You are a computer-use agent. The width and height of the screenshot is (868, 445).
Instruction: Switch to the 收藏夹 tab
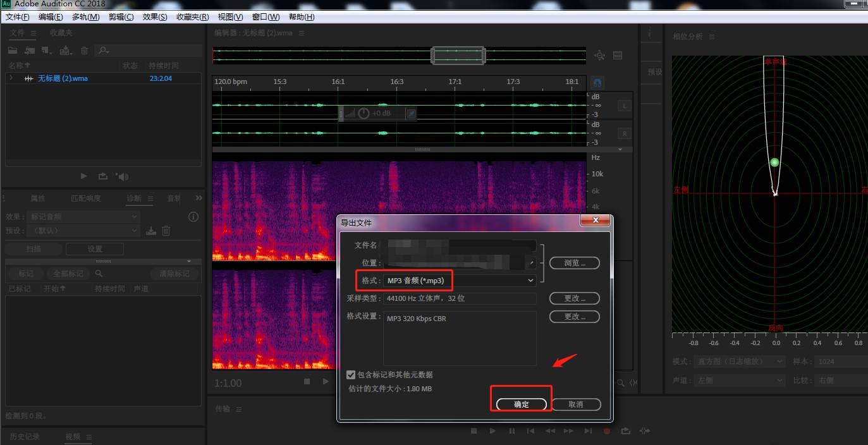pyautogui.click(x=61, y=32)
